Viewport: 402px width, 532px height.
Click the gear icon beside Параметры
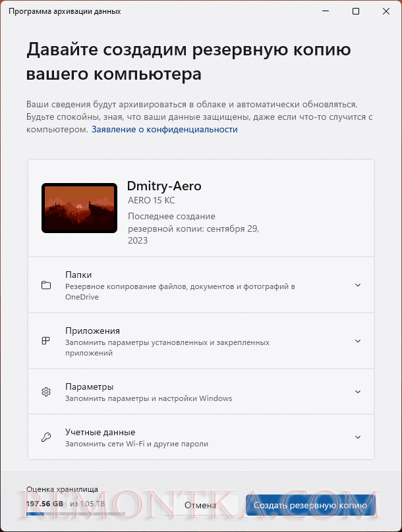(x=46, y=392)
